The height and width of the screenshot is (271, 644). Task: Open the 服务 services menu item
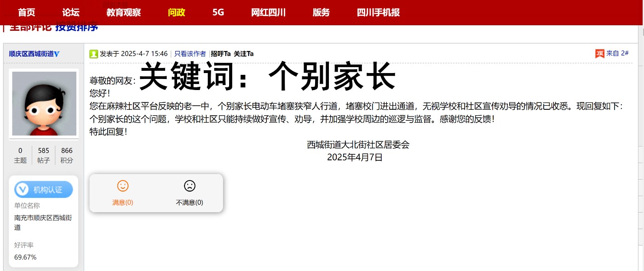click(321, 12)
